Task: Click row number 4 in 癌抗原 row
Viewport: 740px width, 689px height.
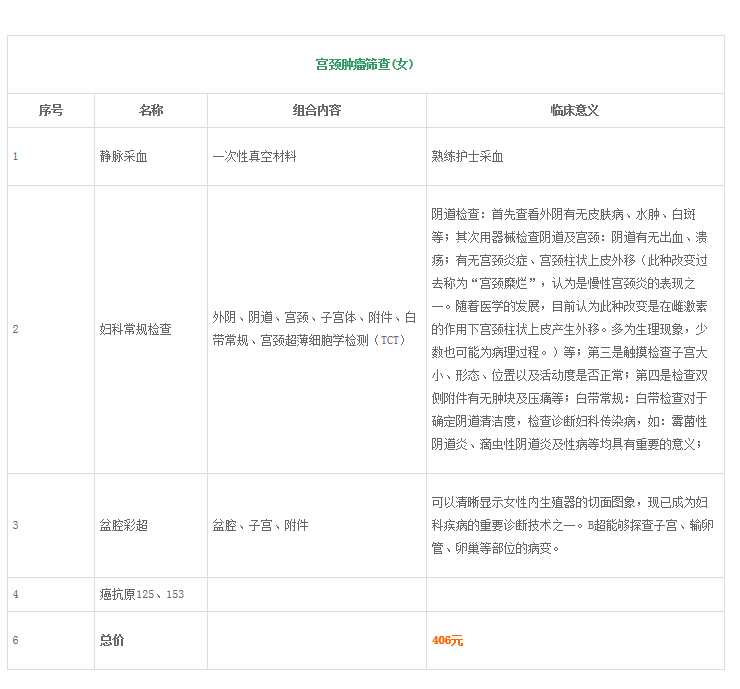Action: [16, 595]
